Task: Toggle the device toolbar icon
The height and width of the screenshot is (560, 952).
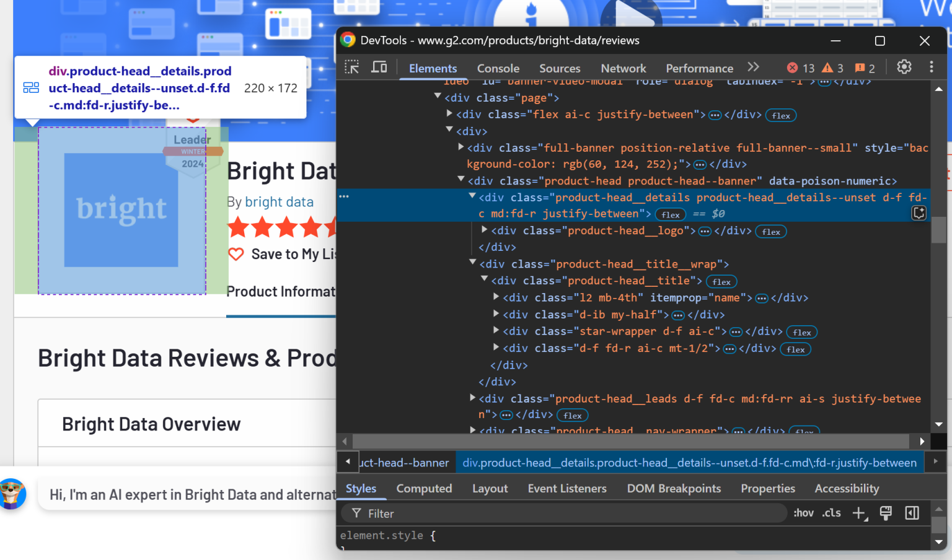Action: [379, 68]
